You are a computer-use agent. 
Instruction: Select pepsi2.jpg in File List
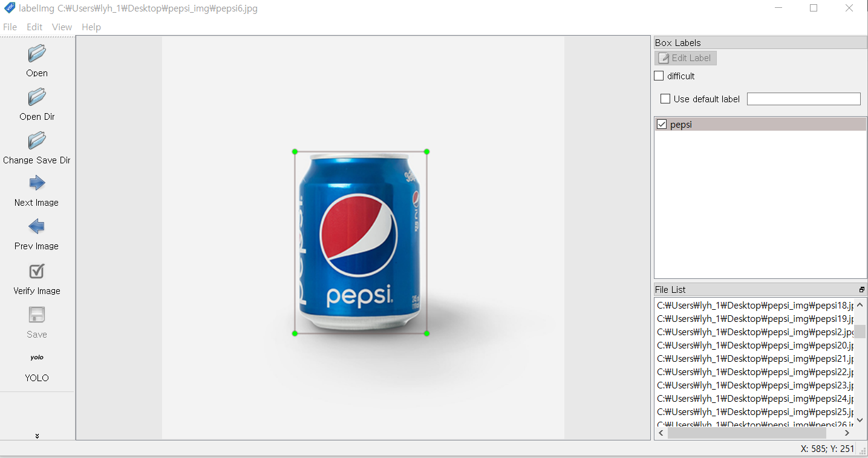point(755,332)
